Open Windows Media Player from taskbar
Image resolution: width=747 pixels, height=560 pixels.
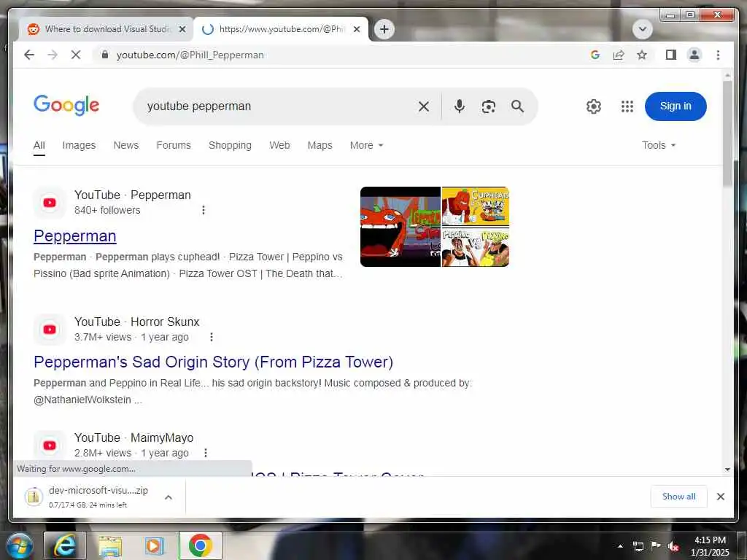pyautogui.click(x=153, y=545)
